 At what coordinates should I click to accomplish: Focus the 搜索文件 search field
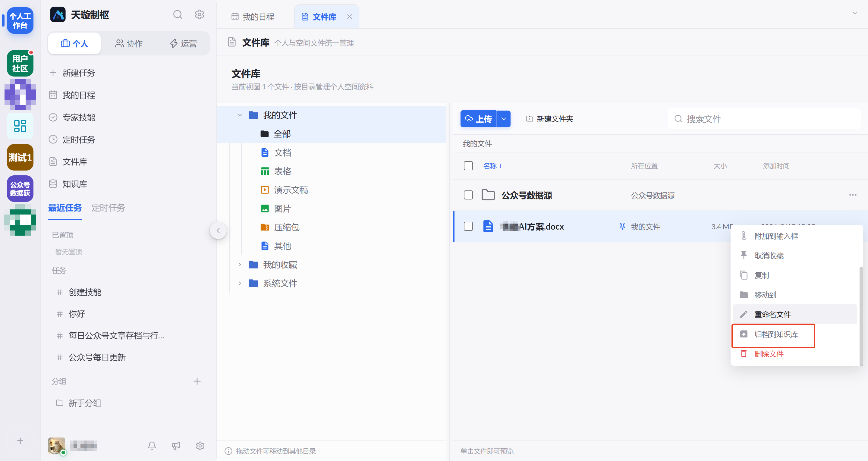coord(764,119)
